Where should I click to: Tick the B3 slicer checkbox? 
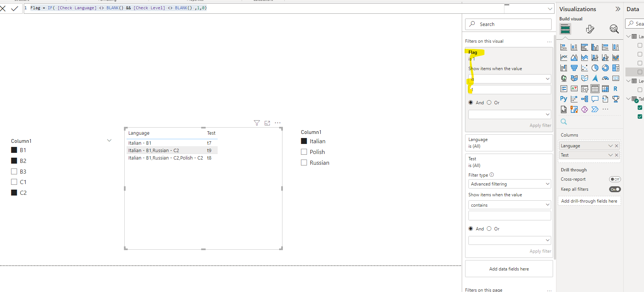[14, 171]
